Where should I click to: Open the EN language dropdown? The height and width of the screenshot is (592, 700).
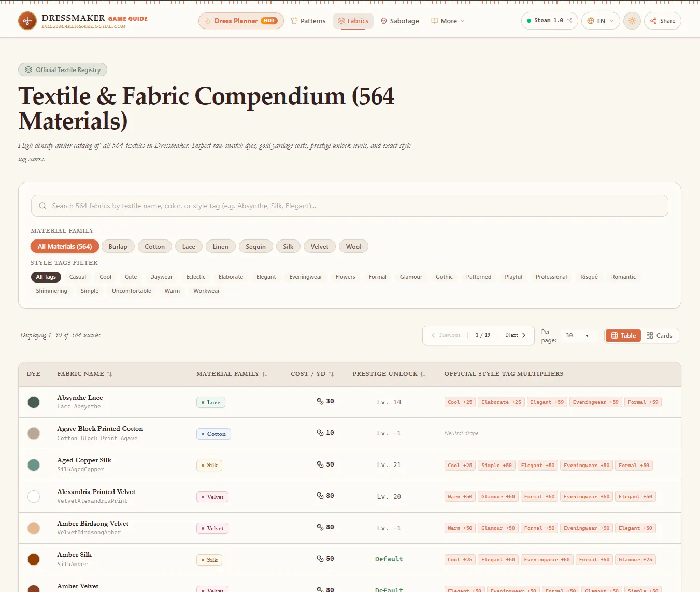pos(601,21)
